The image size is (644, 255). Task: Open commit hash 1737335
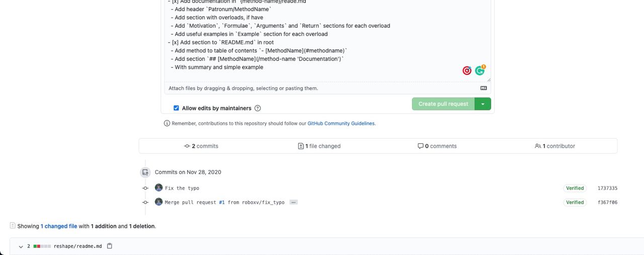click(x=607, y=188)
